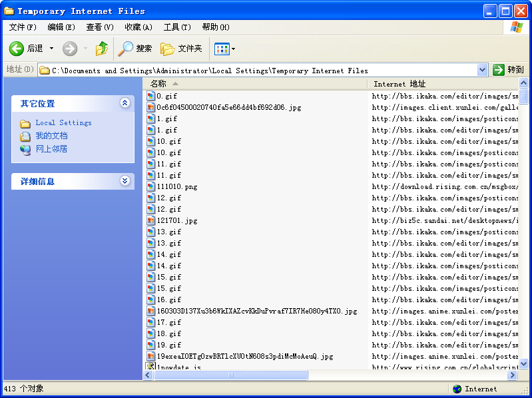
Task: Click the Views layout icon
Action: point(221,49)
